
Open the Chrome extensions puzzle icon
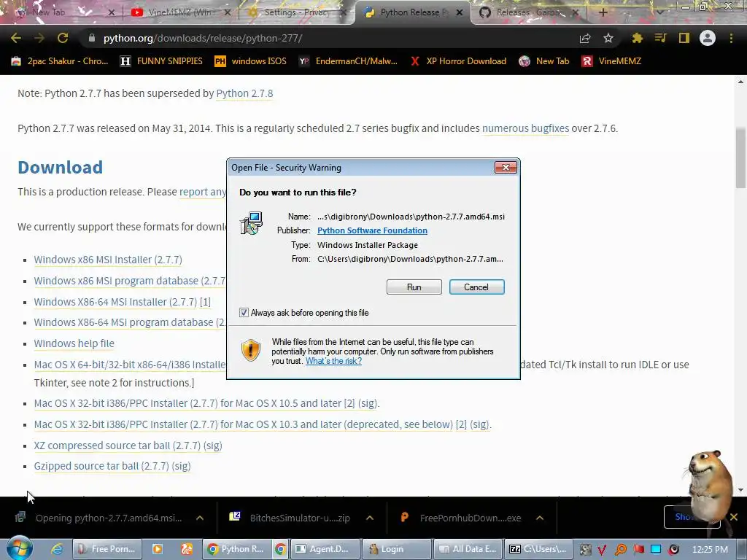click(x=638, y=38)
